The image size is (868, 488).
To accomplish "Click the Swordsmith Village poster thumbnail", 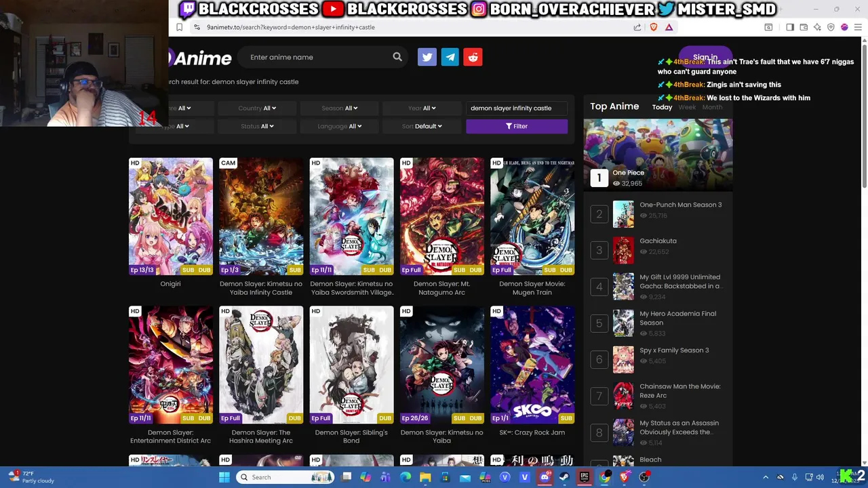I will point(351,216).
